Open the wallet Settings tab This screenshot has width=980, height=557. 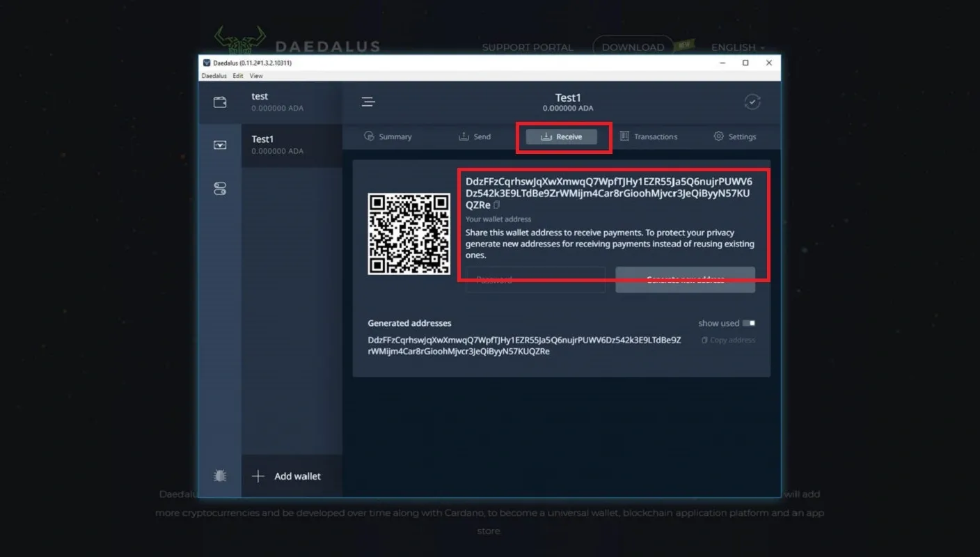pyautogui.click(x=735, y=137)
